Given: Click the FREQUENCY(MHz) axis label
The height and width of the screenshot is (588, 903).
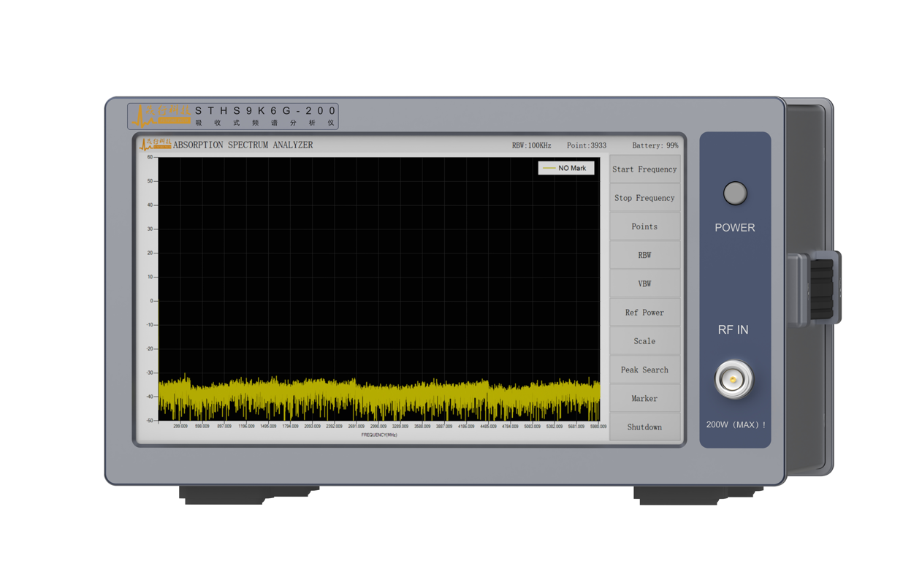Looking at the screenshot, I should 379,435.
